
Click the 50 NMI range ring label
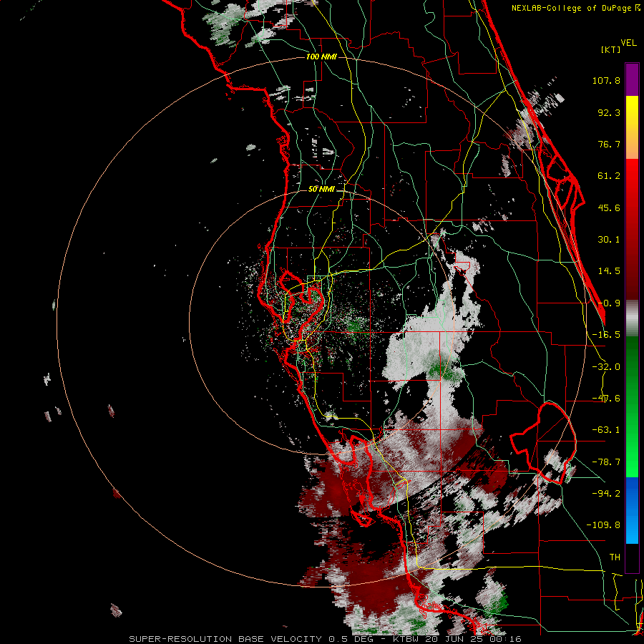tap(321, 190)
